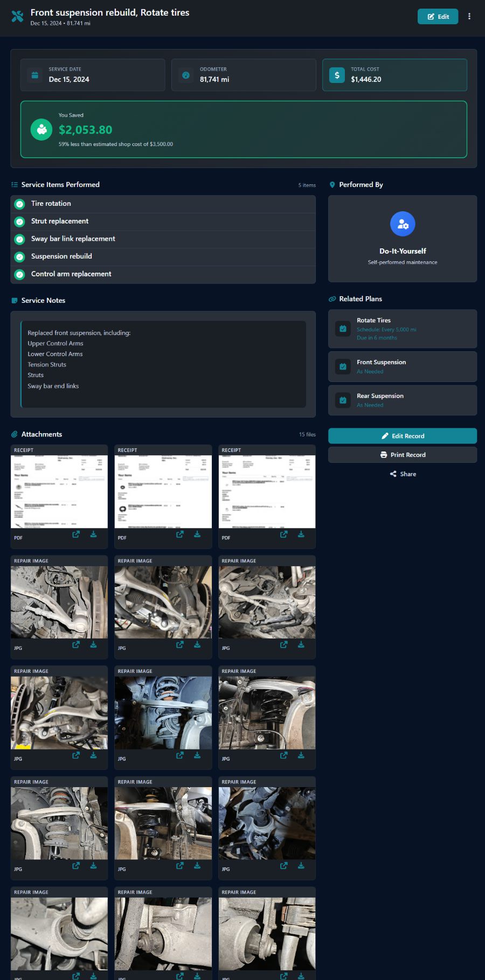Click the check icon beside Suspension rebuild
This screenshot has height=980, width=485.
coord(20,256)
